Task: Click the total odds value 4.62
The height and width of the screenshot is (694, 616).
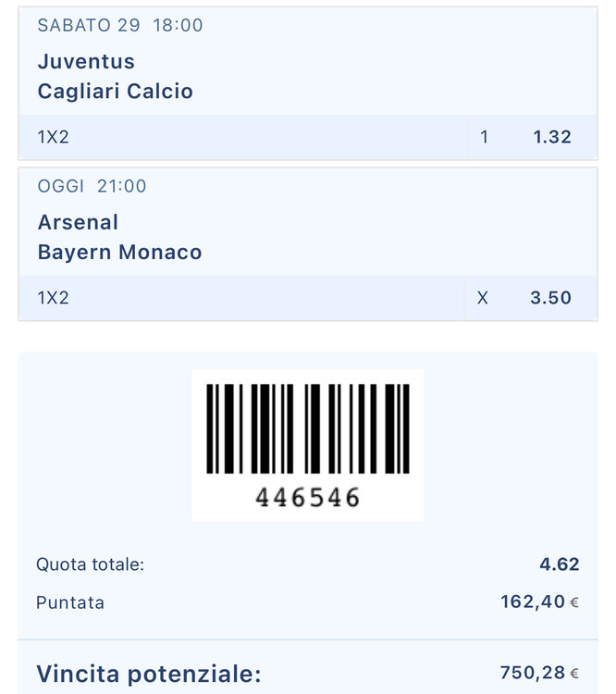Action: click(559, 564)
